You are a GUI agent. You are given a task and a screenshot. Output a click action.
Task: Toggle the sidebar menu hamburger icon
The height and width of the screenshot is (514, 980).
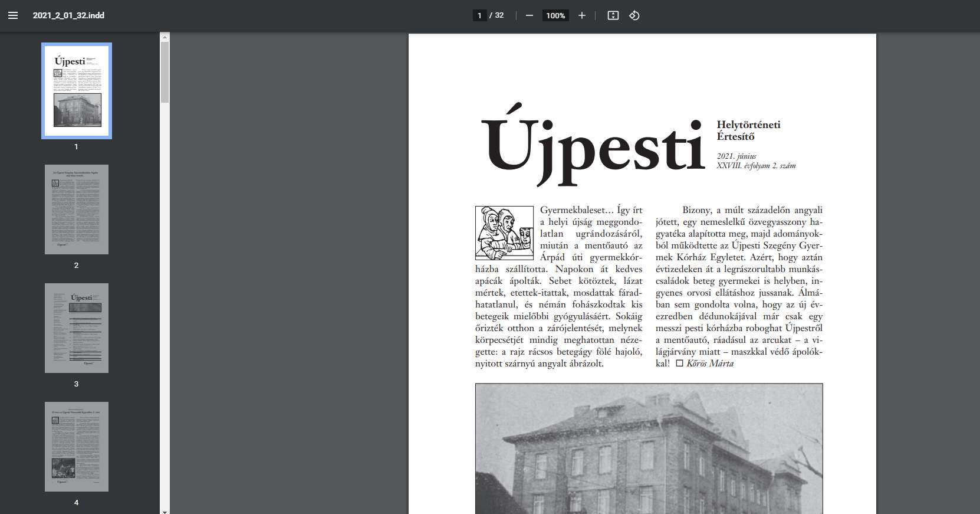(13, 15)
